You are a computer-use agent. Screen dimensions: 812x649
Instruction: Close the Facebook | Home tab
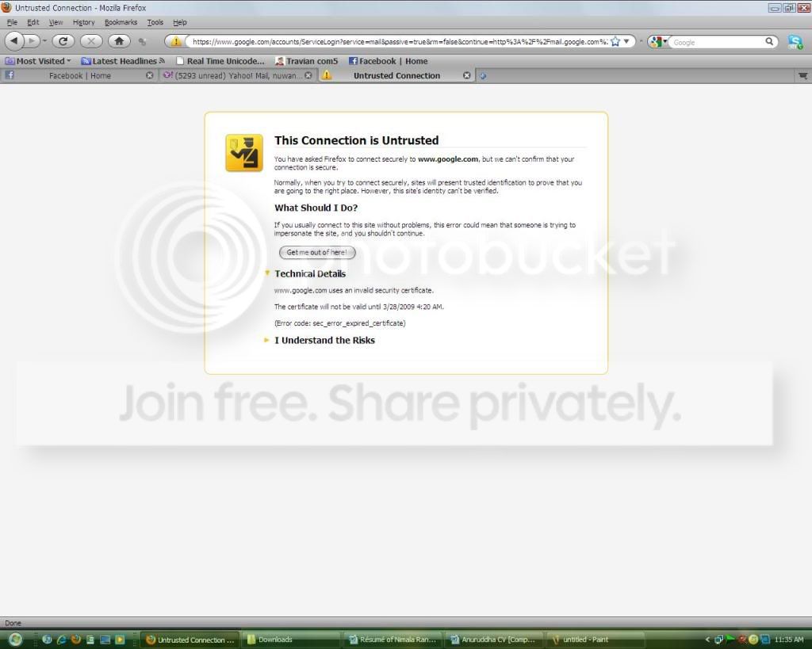150,75
